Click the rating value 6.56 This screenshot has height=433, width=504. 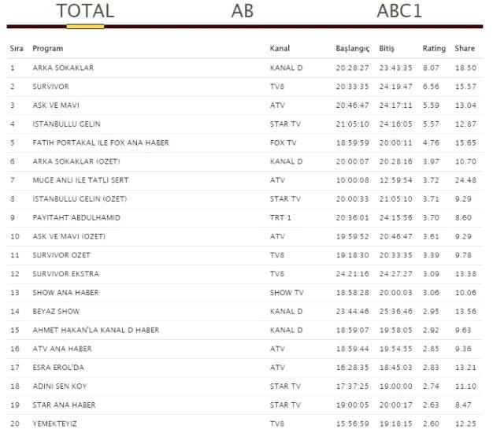click(431, 87)
